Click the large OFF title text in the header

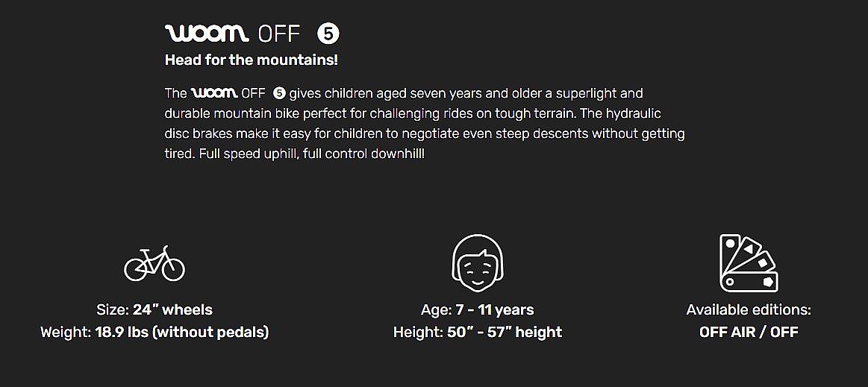click(278, 34)
